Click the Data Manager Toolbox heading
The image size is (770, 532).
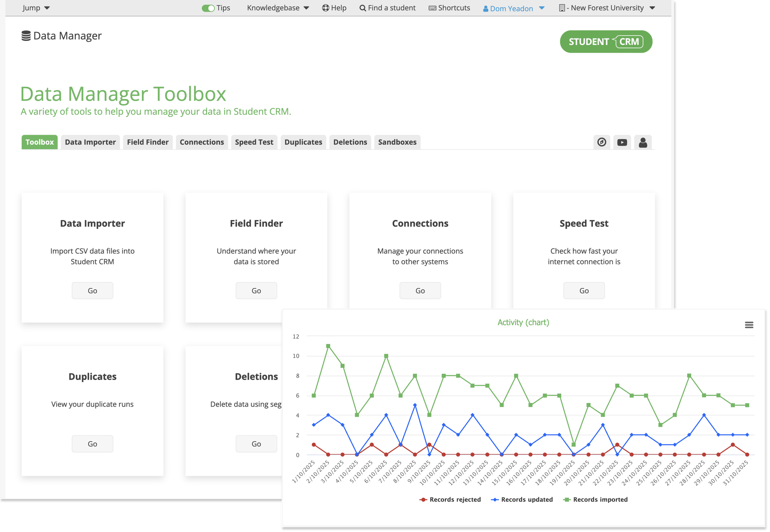123,94
